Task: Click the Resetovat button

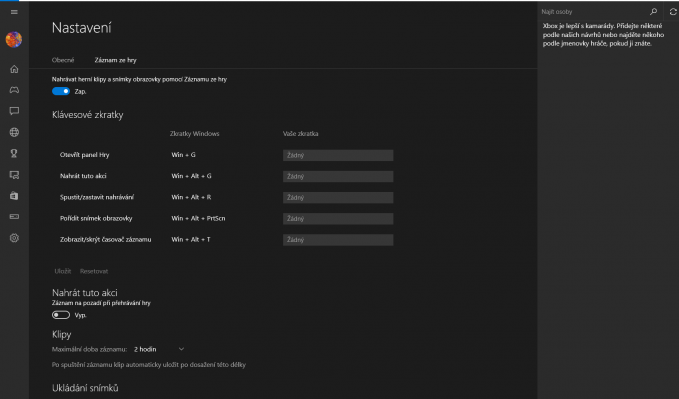Action: [x=94, y=271]
